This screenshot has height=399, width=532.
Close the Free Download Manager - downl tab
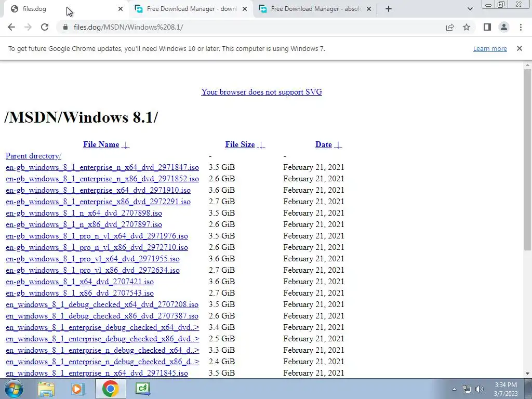[x=245, y=9]
